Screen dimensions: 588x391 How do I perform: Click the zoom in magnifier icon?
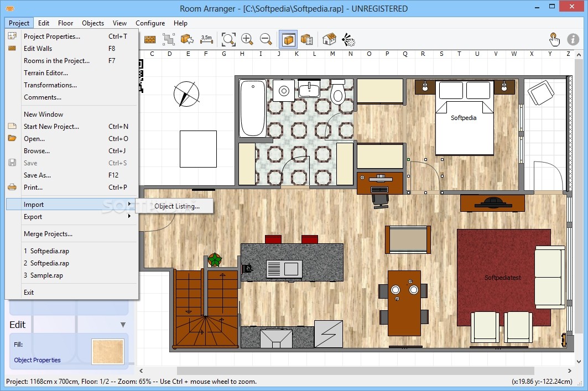247,39
